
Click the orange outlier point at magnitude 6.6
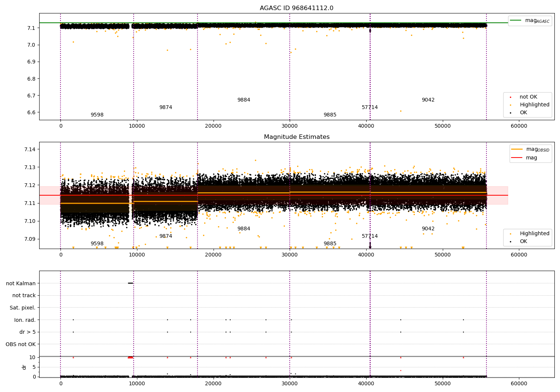pyautogui.click(x=401, y=111)
